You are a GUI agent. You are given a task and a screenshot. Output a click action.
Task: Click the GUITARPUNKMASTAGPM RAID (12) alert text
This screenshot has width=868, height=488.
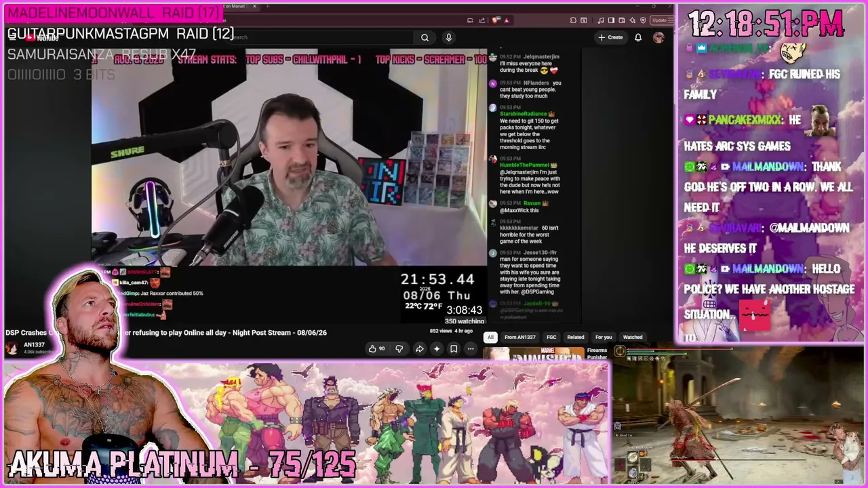coord(121,33)
